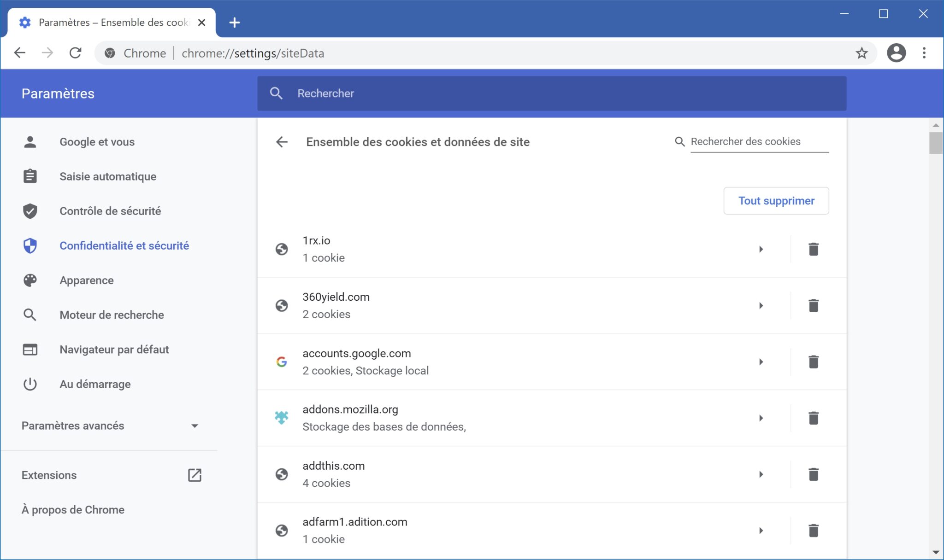Click the accounts.google.com Google logo

tap(283, 362)
